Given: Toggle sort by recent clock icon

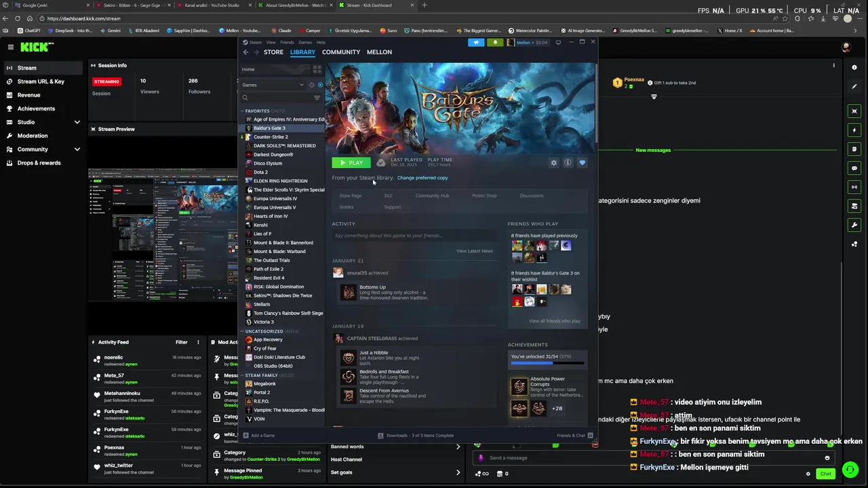Looking at the screenshot, I should click(x=311, y=85).
